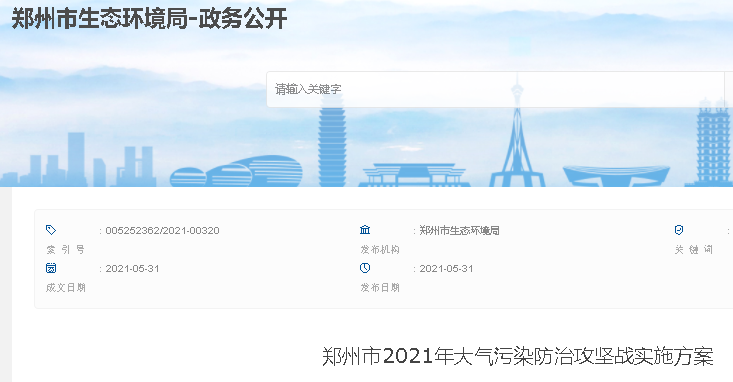Viewport: 733px width, 382px height.
Task: Click the shield icon beside 关键词
Action: [679, 230]
